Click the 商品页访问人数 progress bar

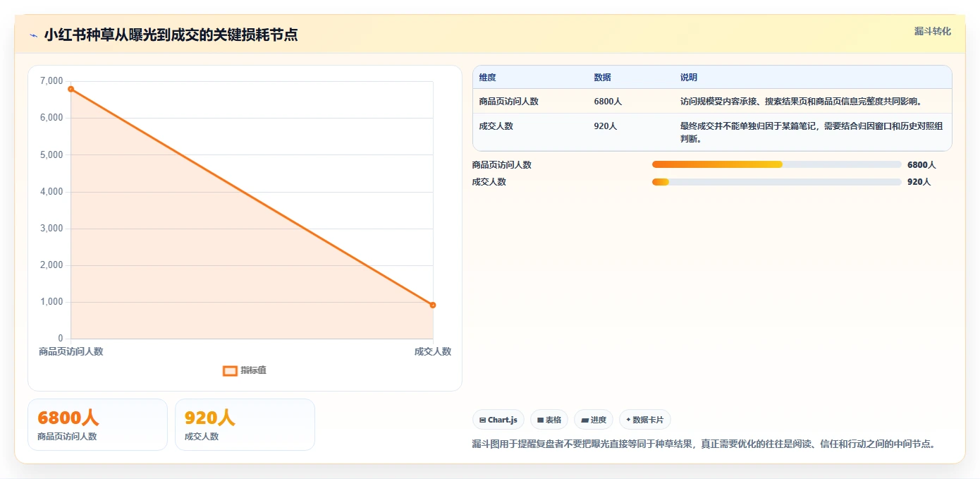[x=777, y=164]
